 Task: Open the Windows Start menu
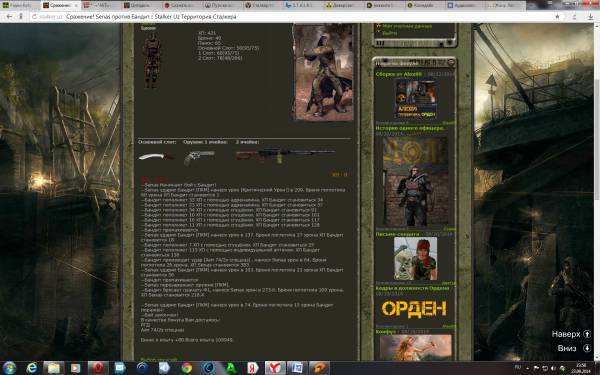9,368
